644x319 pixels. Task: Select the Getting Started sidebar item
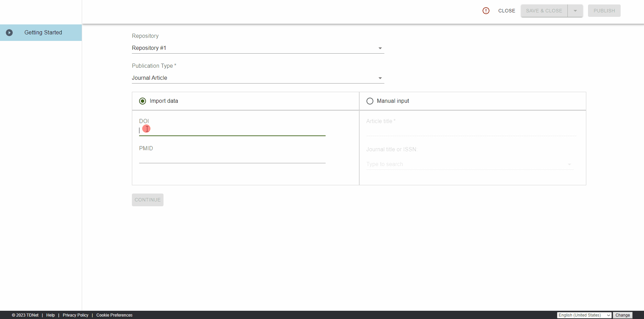[x=43, y=32]
